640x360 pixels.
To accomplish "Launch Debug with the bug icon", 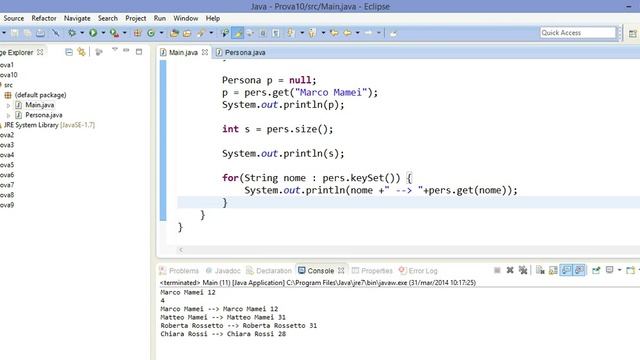I will coord(72,33).
